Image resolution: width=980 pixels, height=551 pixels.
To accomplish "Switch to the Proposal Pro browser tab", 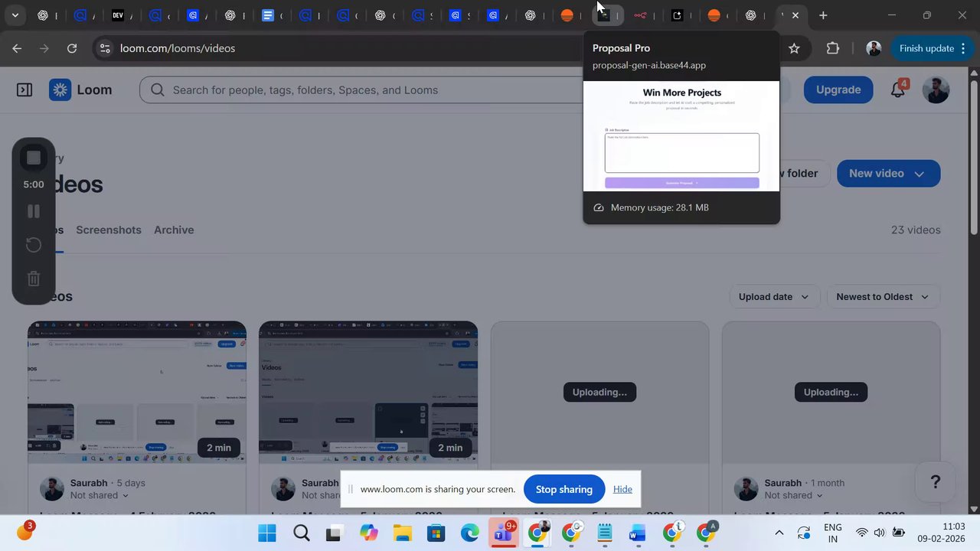I will (604, 15).
